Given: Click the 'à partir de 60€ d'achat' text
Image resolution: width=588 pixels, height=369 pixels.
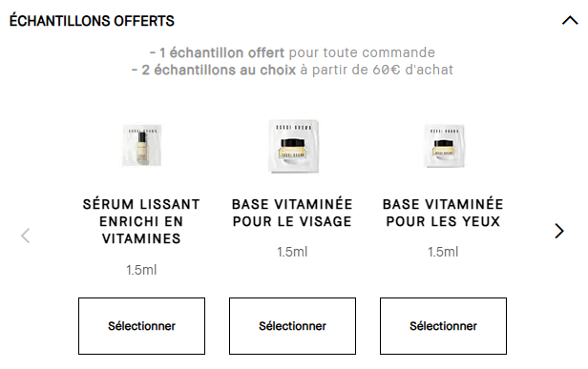Looking at the screenshot, I should [x=377, y=70].
